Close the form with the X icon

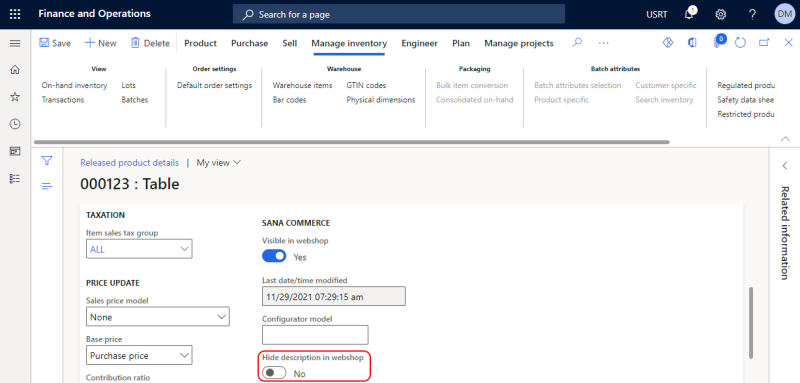click(788, 43)
